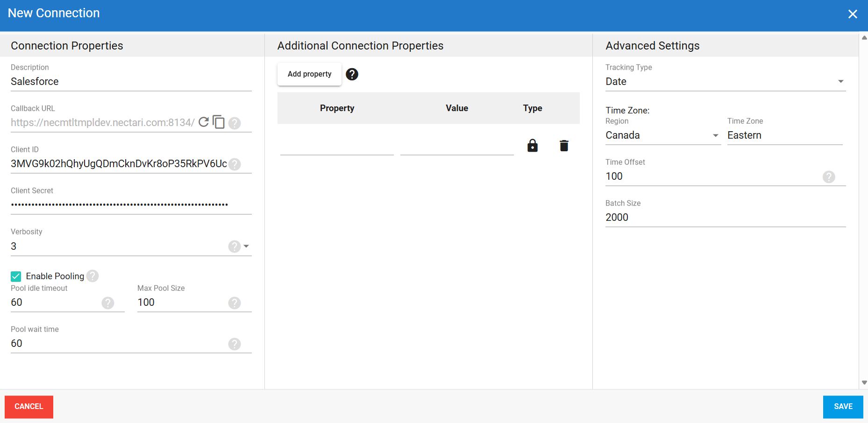Image resolution: width=868 pixels, height=423 pixels.
Task: Click the Property column header
Action: [337, 108]
